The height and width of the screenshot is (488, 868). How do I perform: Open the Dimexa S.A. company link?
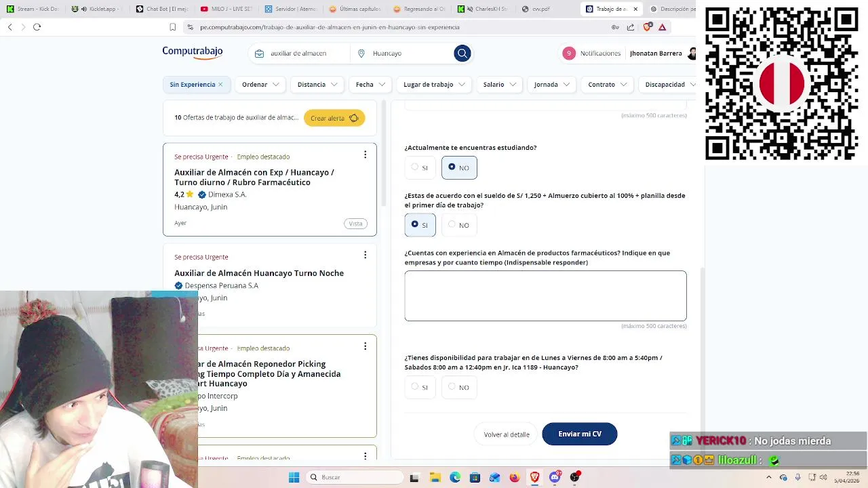point(227,195)
